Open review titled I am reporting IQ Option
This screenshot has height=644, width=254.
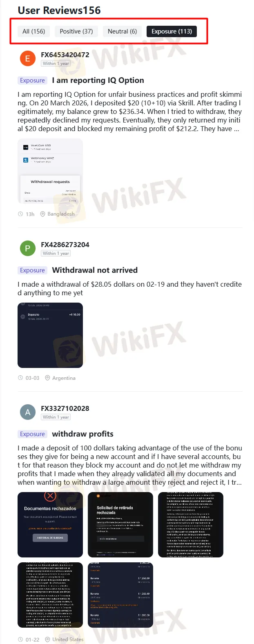point(98,80)
